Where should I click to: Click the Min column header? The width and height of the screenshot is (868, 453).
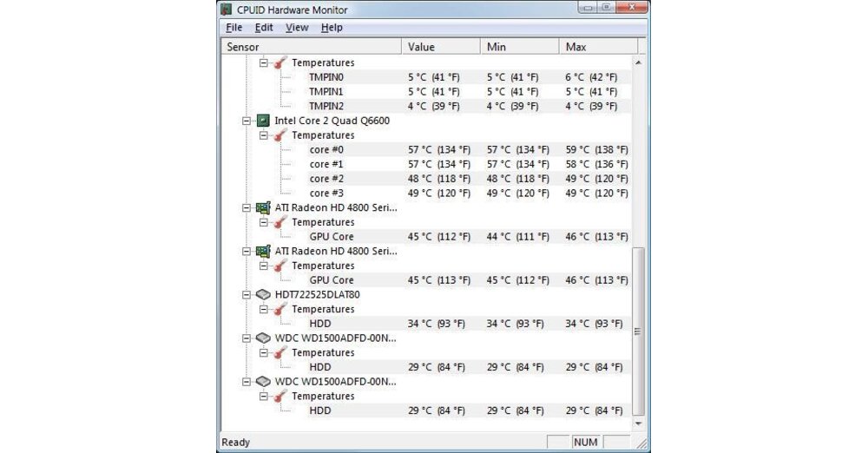coord(520,47)
